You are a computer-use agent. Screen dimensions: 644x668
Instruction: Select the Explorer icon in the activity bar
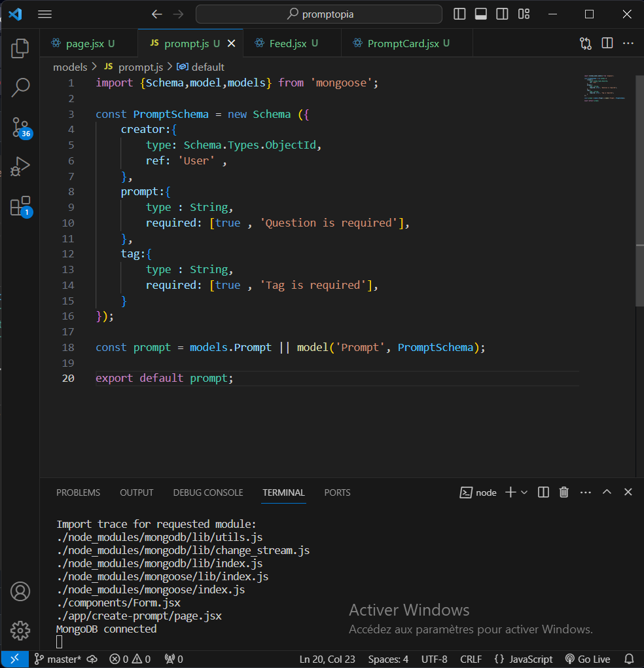coord(20,48)
